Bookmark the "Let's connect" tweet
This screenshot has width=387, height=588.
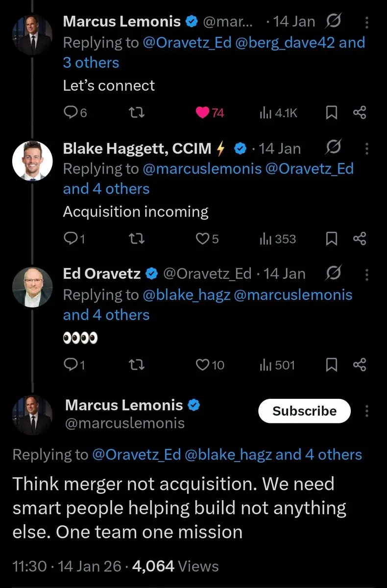(332, 113)
